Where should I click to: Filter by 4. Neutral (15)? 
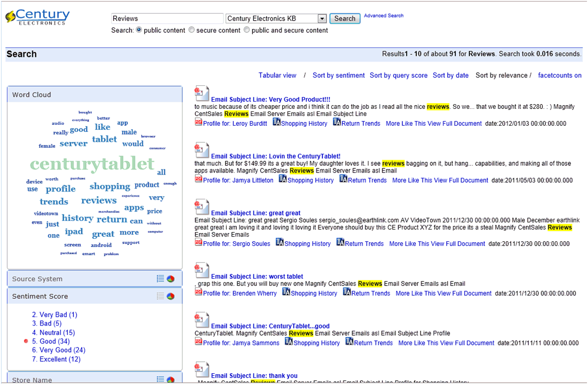pyautogui.click(x=53, y=333)
